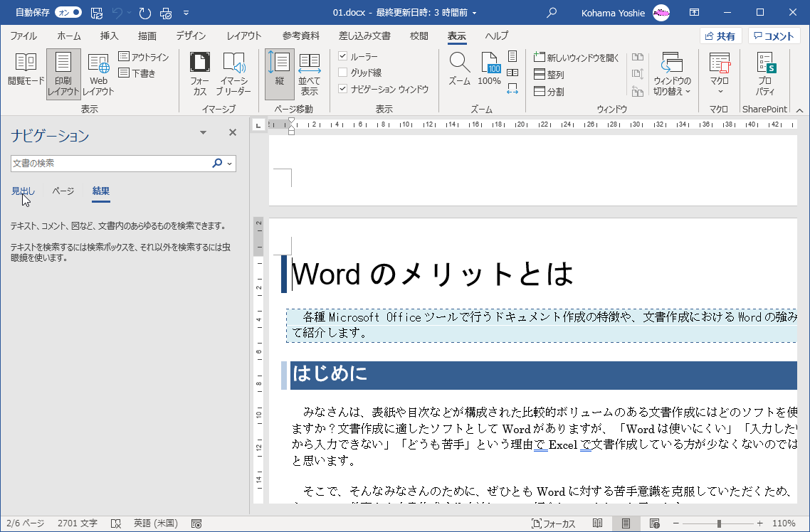The image size is (810, 532).
Task: Uncheck the ルーラー checkbox
Action: click(343, 56)
